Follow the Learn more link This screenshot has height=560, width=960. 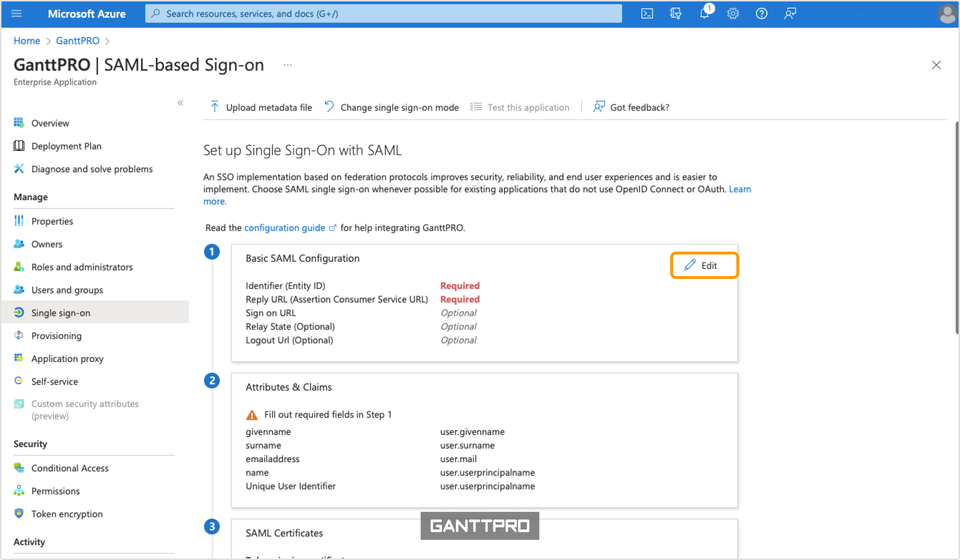point(740,189)
